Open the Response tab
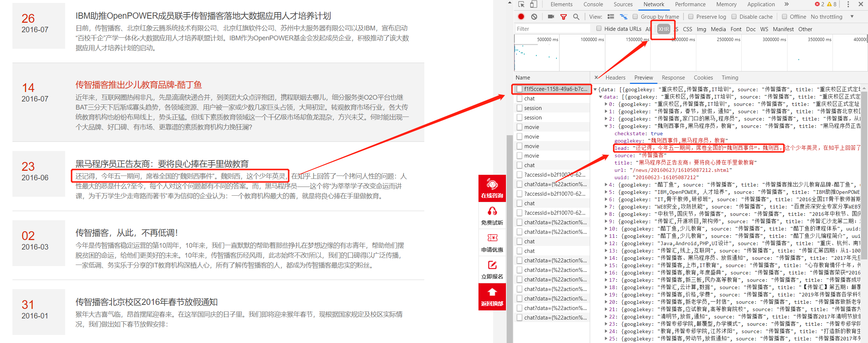 point(673,78)
